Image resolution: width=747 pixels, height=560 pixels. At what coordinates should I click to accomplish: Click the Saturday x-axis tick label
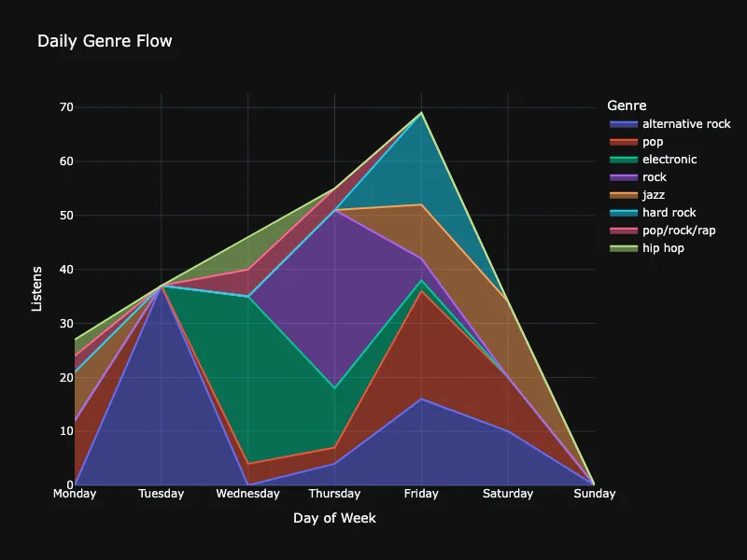(508, 494)
